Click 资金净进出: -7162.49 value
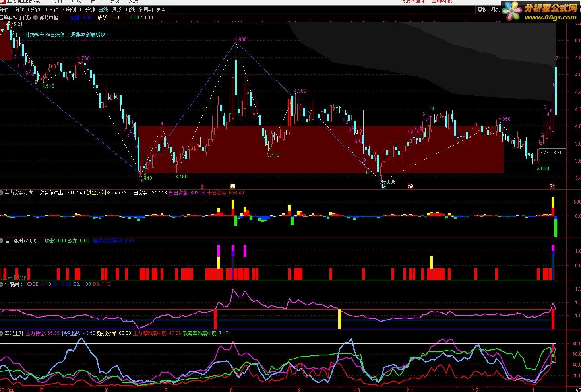The width and height of the screenshot is (581, 392). (62, 193)
